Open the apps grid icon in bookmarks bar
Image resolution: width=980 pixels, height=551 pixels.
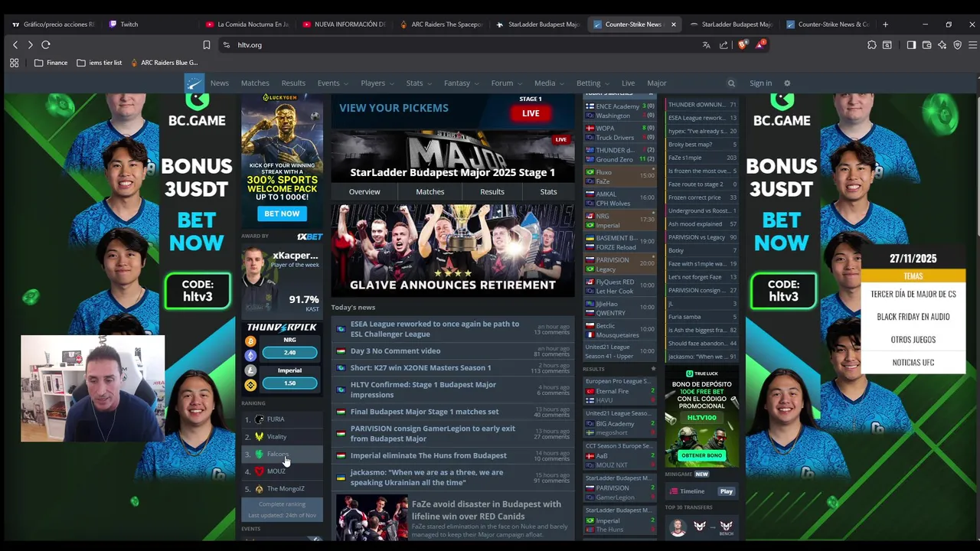pyautogui.click(x=14, y=63)
